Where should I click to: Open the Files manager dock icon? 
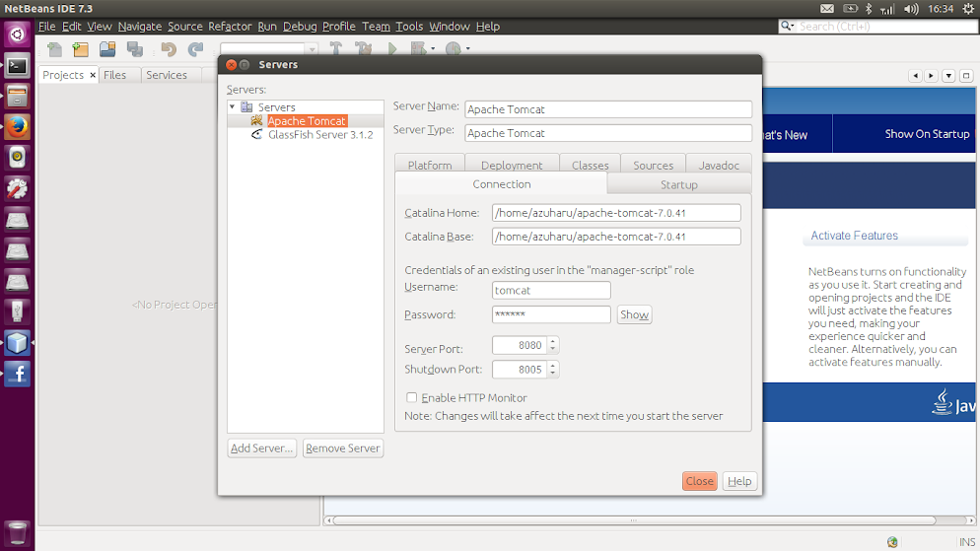[x=17, y=97]
